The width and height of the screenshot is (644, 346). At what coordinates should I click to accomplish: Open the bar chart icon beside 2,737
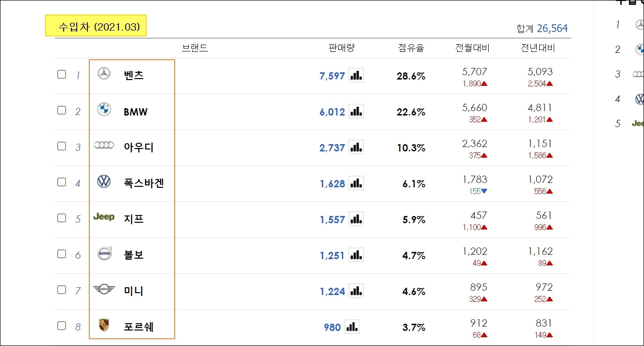(x=356, y=147)
